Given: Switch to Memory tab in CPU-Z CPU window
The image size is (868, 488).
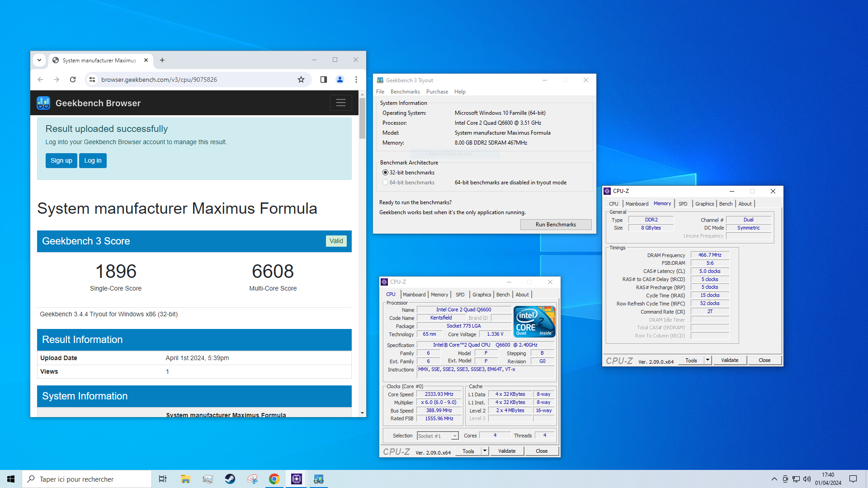Looking at the screenshot, I should pos(439,295).
